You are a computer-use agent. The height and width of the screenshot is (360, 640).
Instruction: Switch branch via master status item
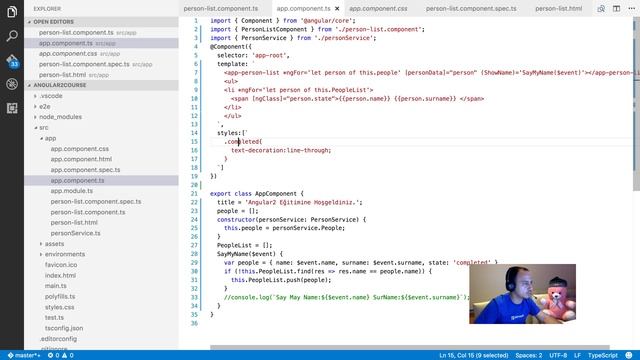point(24,355)
